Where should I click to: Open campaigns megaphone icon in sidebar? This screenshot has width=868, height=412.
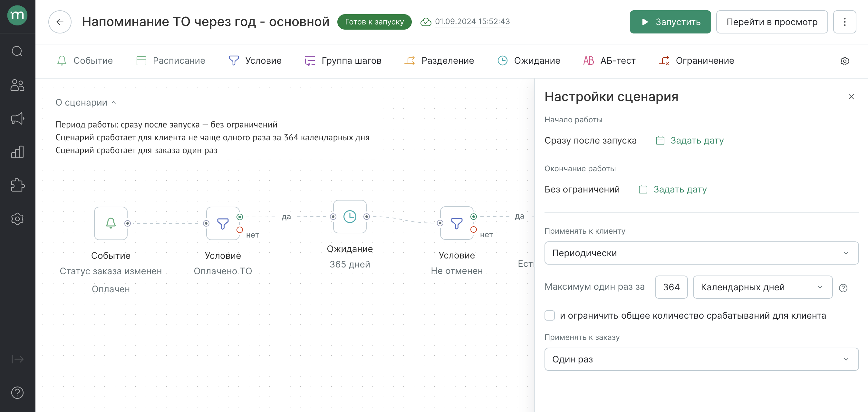click(x=17, y=118)
